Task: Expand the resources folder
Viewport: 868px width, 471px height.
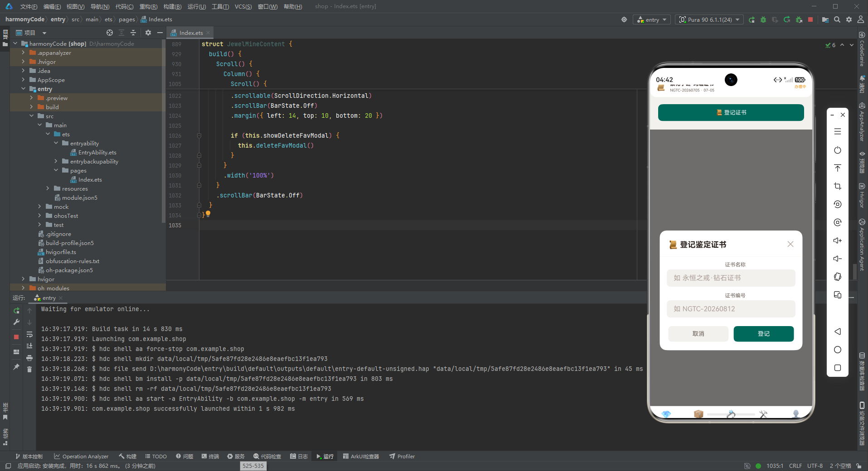Action: click(x=48, y=188)
